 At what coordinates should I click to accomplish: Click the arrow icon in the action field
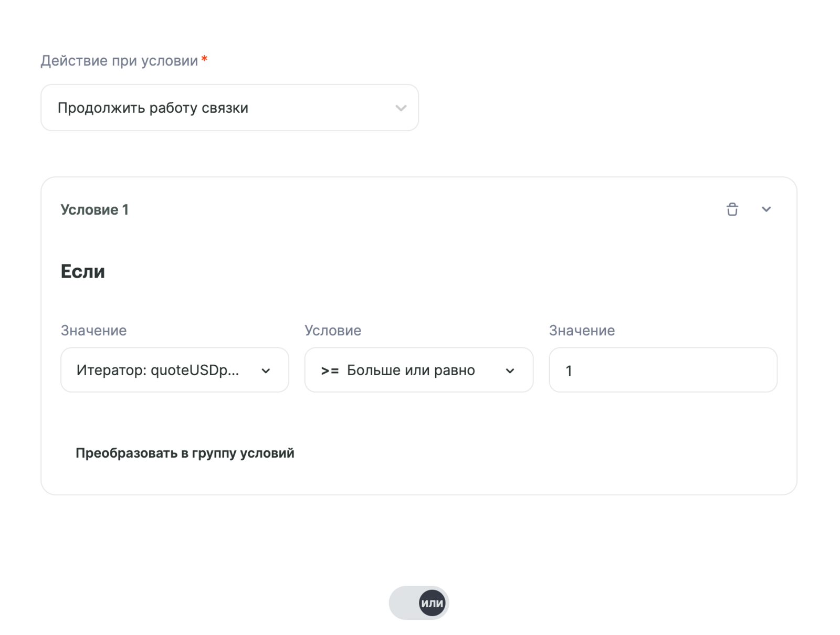pyautogui.click(x=401, y=108)
